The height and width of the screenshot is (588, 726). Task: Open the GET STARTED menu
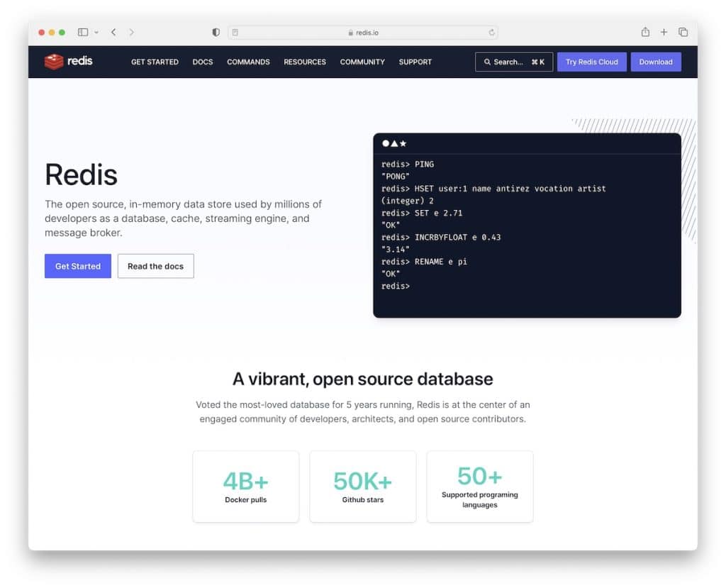155,62
